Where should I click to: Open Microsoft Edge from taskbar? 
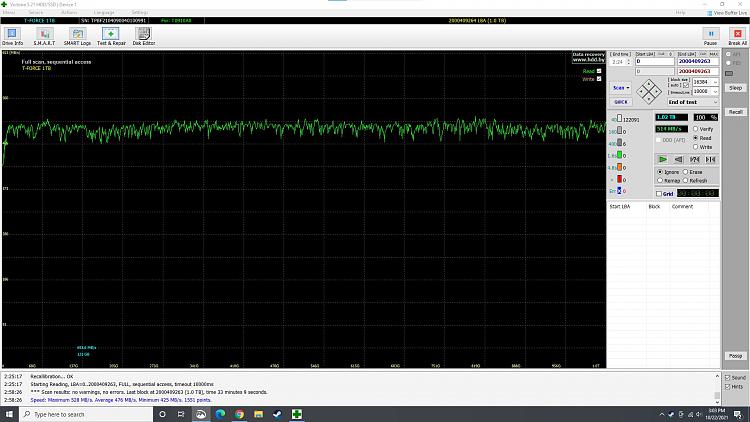(220, 414)
